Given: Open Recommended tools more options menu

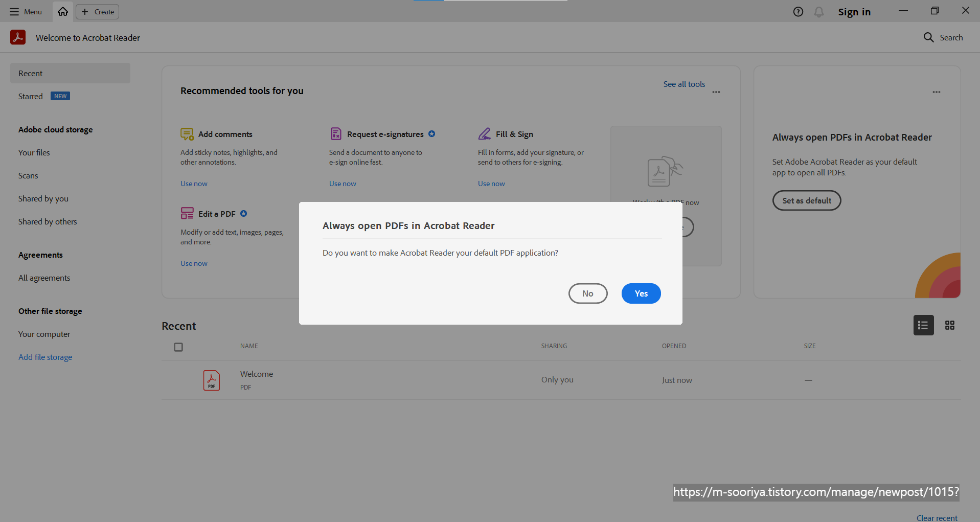Looking at the screenshot, I should pyautogui.click(x=716, y=92).
